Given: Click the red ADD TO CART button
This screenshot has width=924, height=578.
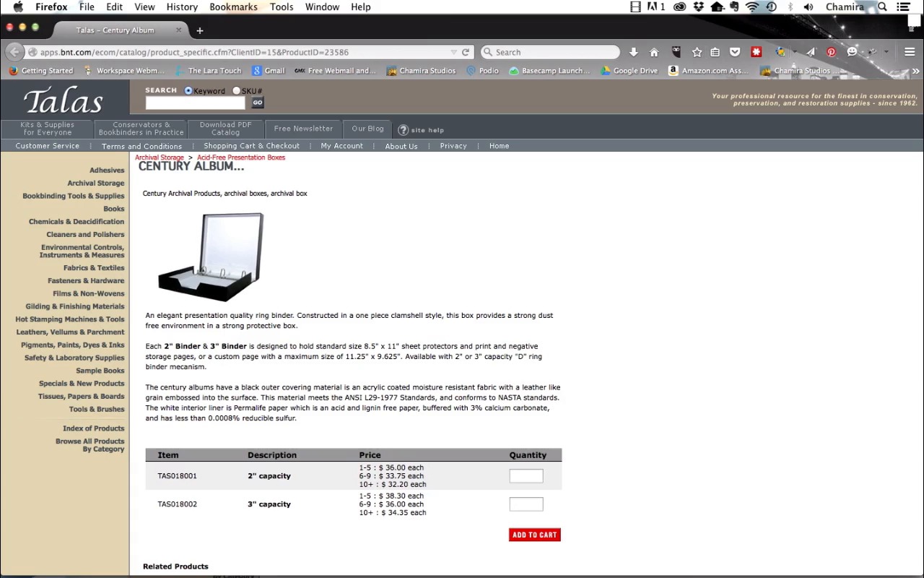Looking at the screenshot, I should coord(534,535).
